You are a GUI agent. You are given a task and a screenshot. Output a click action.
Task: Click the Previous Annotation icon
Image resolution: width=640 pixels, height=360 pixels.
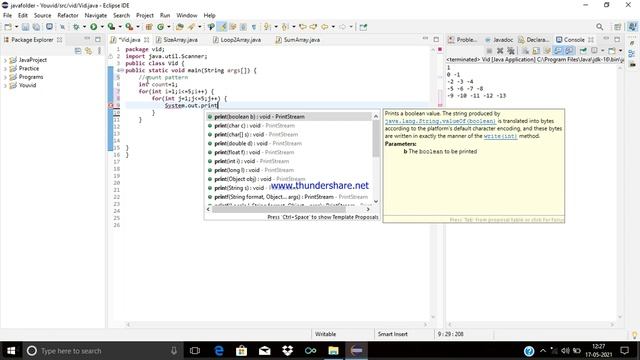point(284,27)
